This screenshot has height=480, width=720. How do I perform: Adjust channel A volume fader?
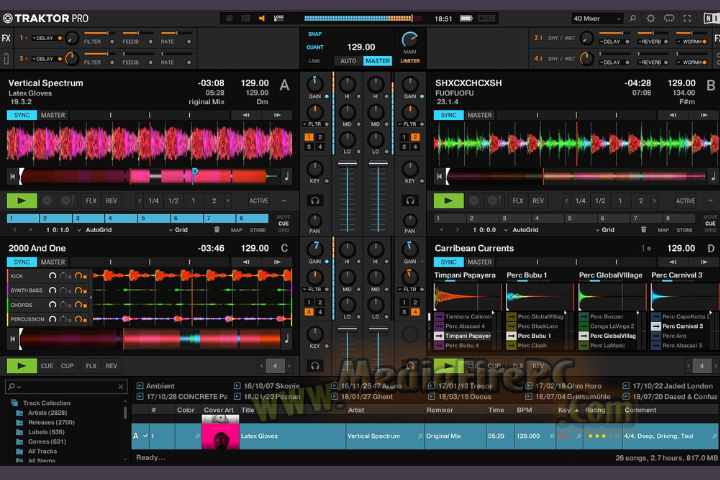pos(347,163)
